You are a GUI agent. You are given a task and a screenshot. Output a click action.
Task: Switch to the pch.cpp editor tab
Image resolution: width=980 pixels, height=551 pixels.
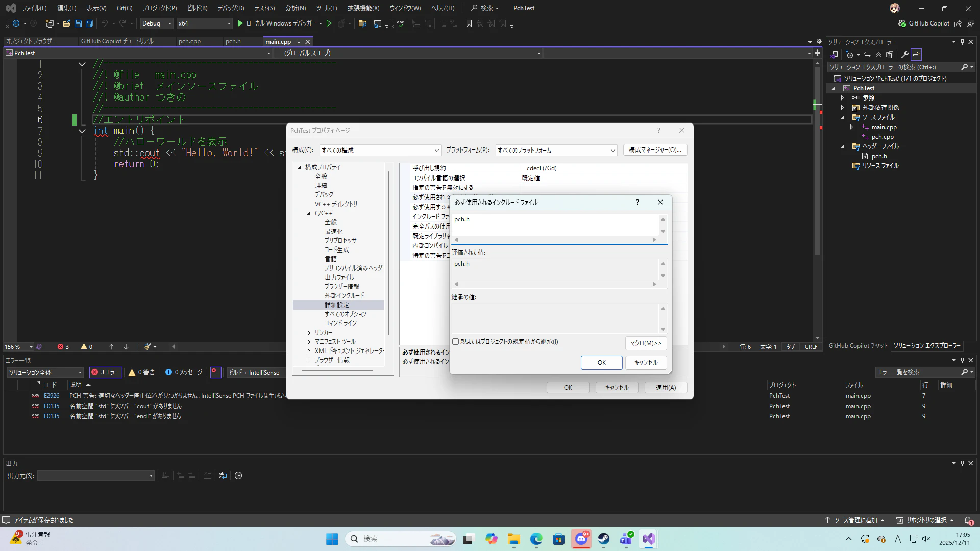(x=189, y=42)
